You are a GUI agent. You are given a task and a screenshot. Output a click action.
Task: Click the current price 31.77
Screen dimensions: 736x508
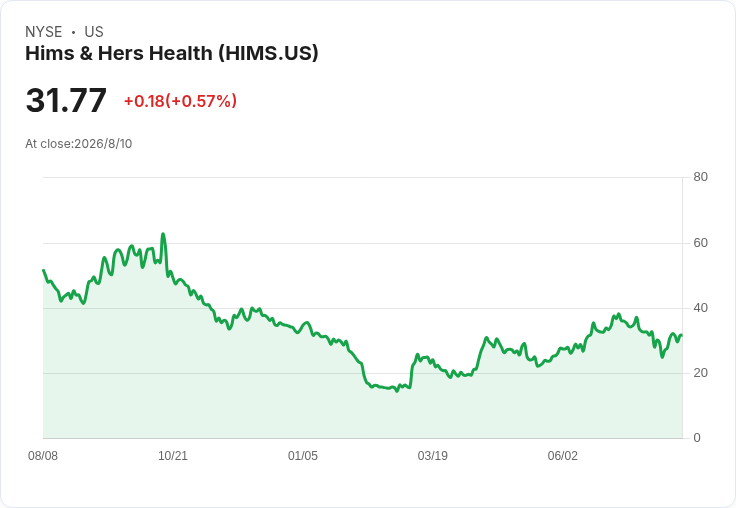(66, 100)
